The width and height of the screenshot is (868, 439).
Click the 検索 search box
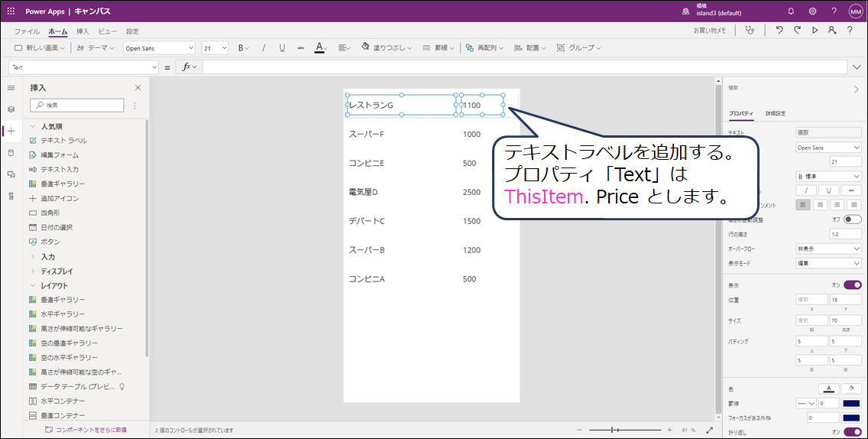[77, 106]
